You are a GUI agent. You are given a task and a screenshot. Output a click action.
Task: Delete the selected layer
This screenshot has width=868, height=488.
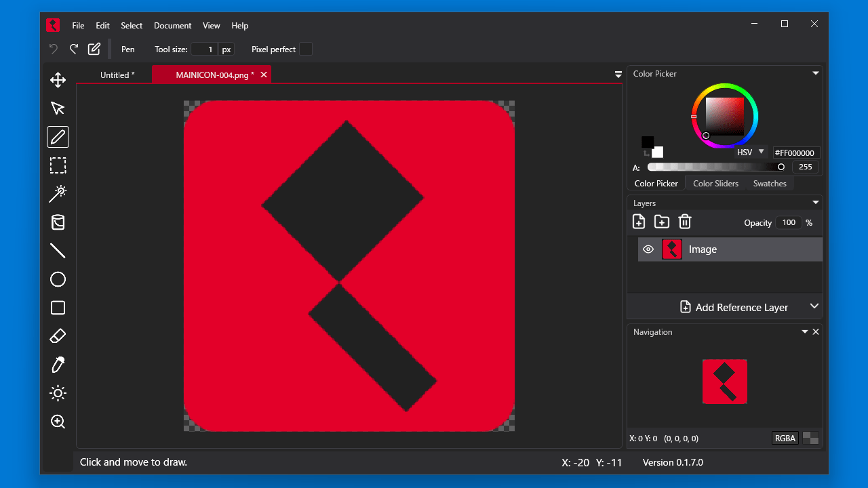tap(685, 222)
